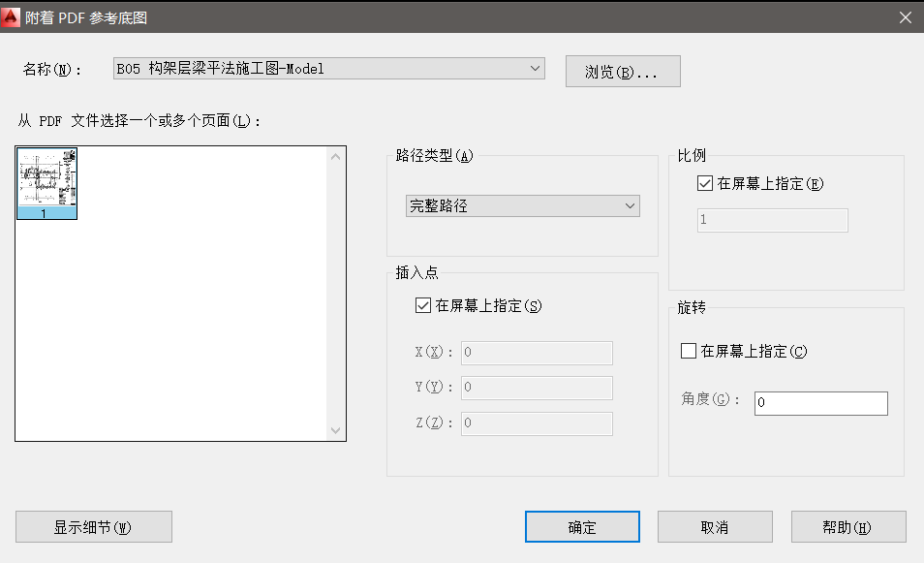Open help with 帮助 button

click(847, 527)
